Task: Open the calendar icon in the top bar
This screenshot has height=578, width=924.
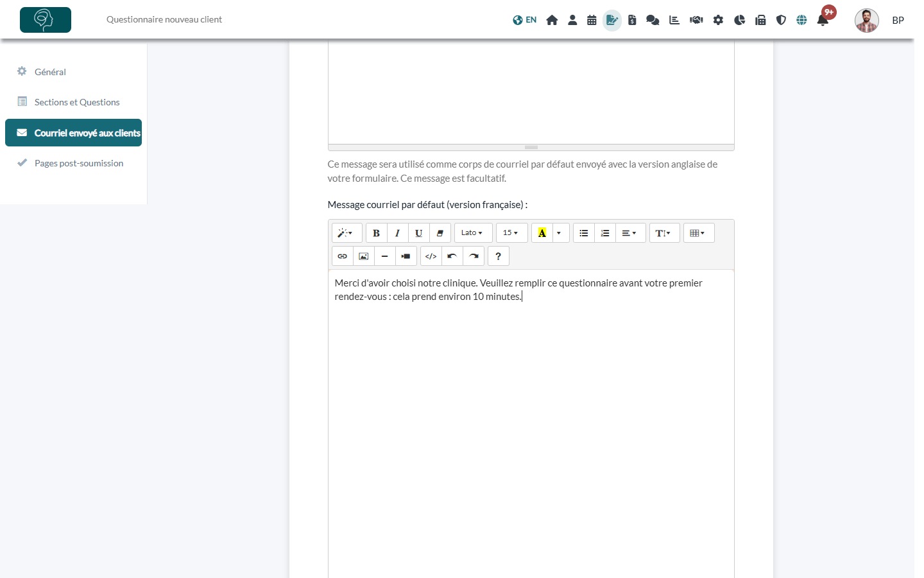Action: (x=592, y=20)
